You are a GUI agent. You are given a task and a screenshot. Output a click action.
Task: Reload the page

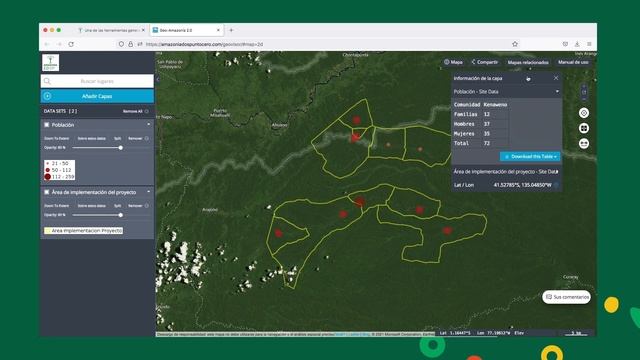[x=71, y=44]
